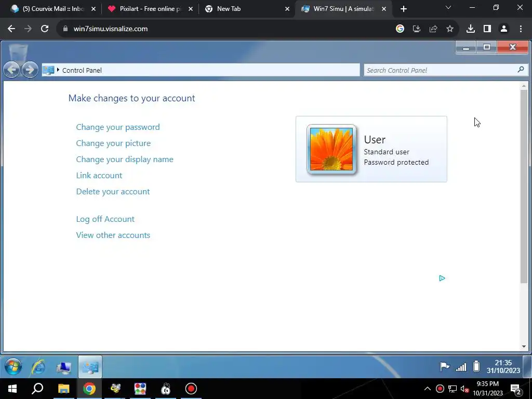The width and height of the screenshot is (532, 399).
Task: Open Windows 10 Start menu
Action: coord(12,389)
